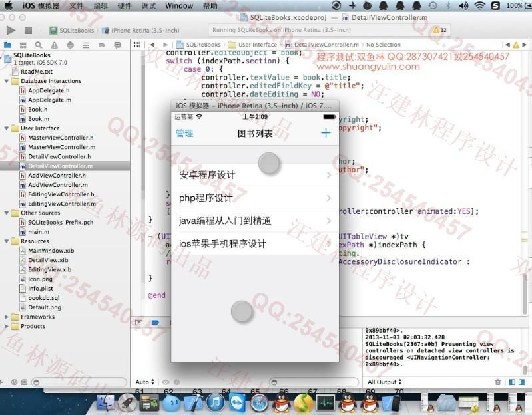The image size is (532, 415).
Task: Expand the Products group
Action: pyautogui.click(x=7, y=327)
